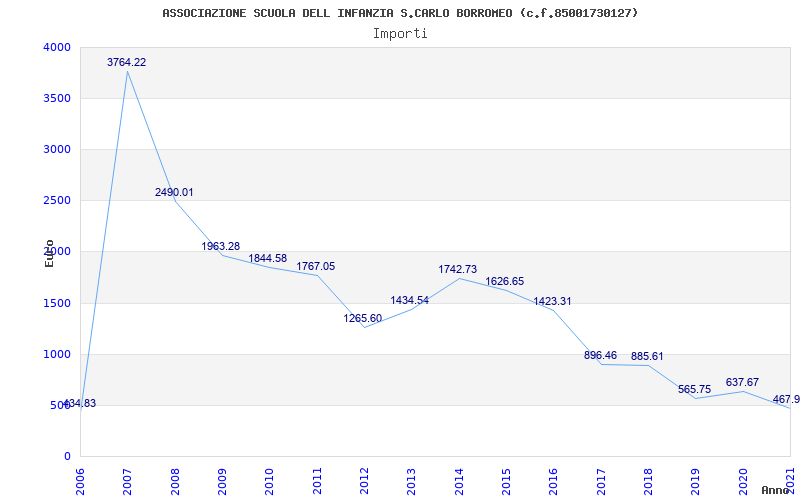
Task: Click x-axis year 2012
Action: tap(364, 481)
